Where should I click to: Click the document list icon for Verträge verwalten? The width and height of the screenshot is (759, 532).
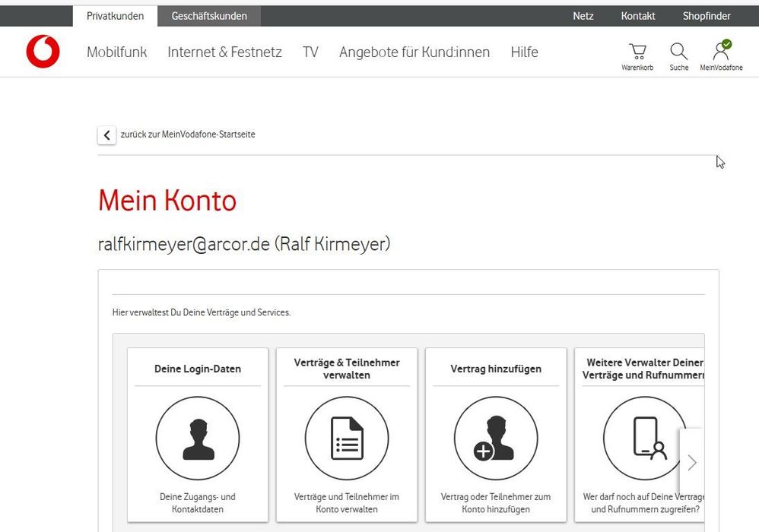tap(347, 439)
